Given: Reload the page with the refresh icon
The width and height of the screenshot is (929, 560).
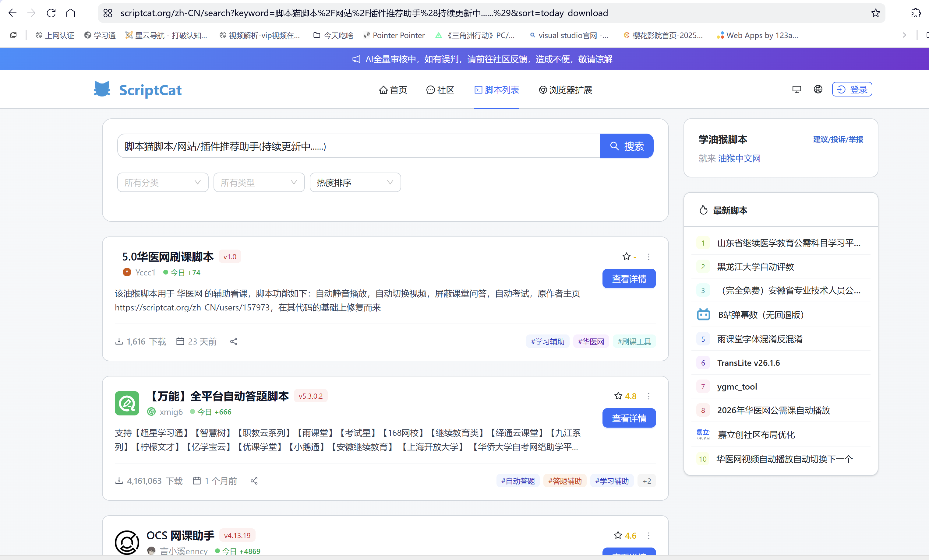Looking at the screenshot, I should (51, 13).
